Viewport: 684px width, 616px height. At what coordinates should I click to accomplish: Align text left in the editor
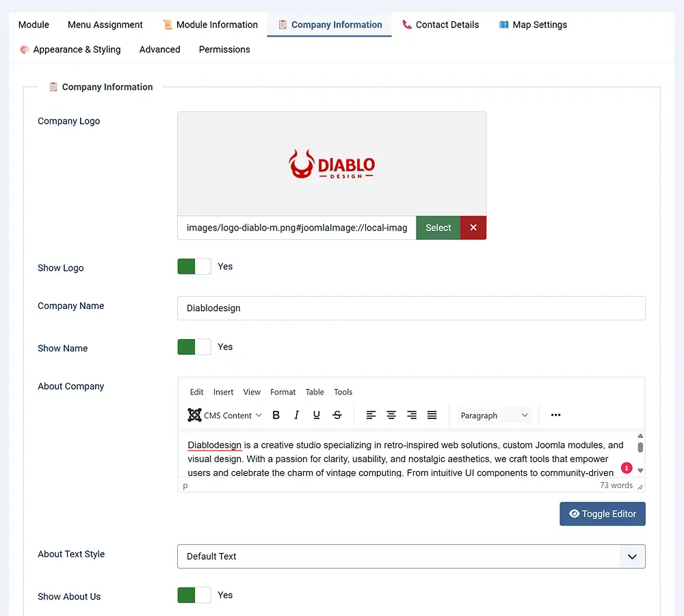click(x=371, y=415)
